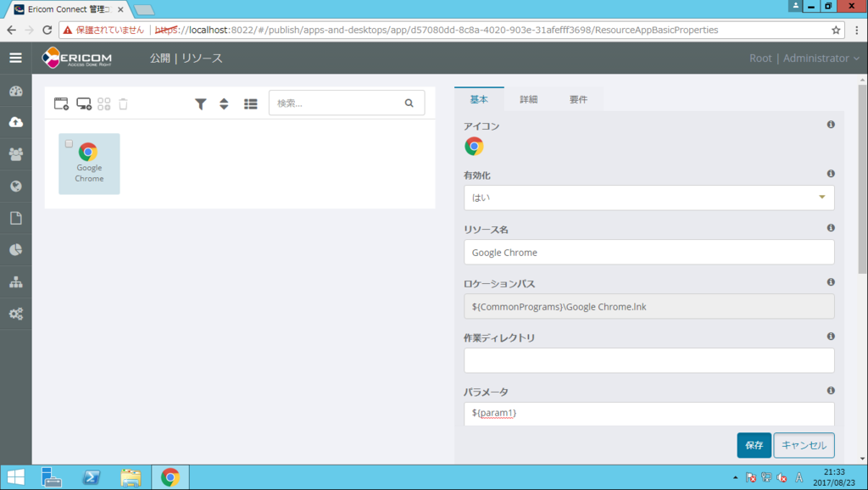Image resolution: width=868 pixels, height=490 pixels.
Task: Publish a new desktop with monitor icon
Action: point(85,103)
